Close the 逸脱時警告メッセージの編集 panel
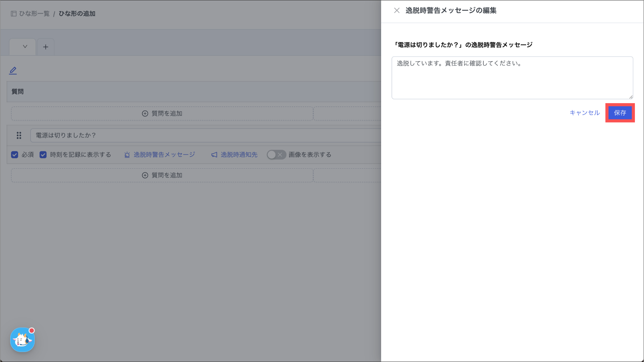The width and height of the screenshot is (644, 362). 397,10
